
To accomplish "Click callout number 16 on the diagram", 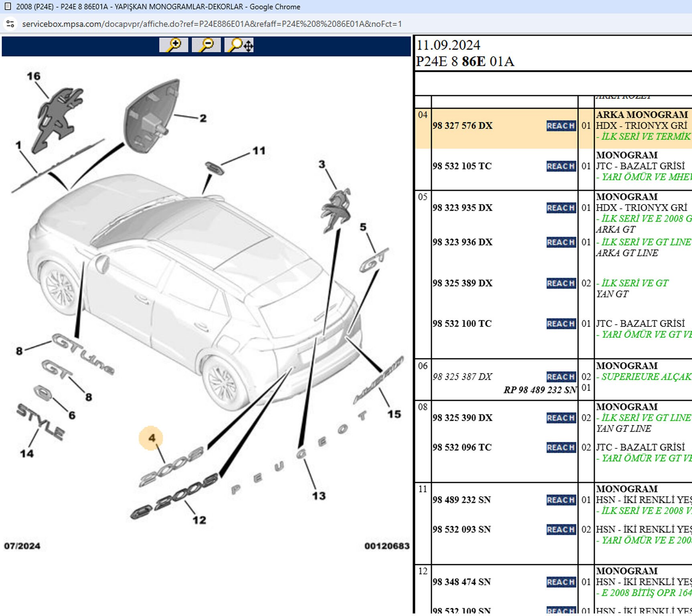I will tap(34, 76).
